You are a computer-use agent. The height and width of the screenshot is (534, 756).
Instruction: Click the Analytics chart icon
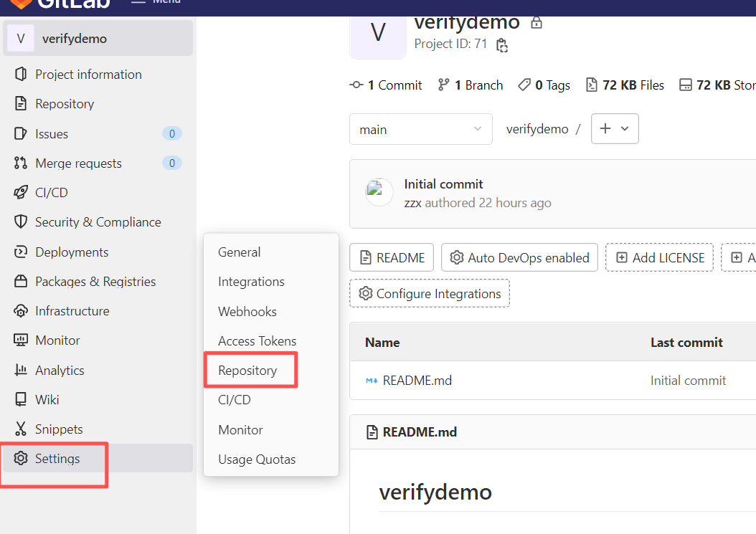21,370
